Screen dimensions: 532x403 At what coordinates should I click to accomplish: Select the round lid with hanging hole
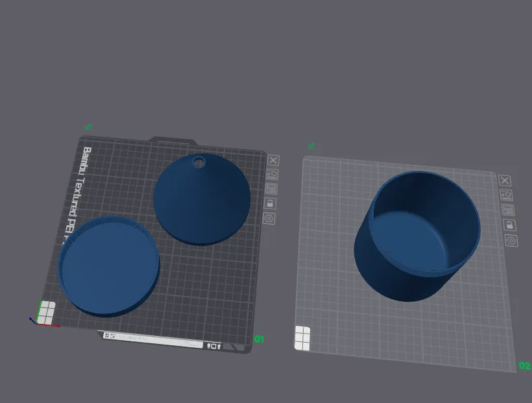pos(202,201)
